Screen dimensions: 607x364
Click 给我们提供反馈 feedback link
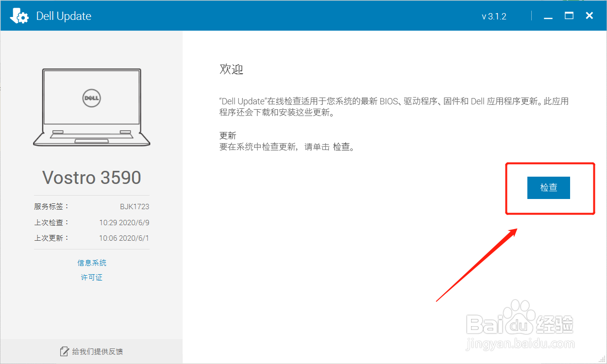pos(98,351)
